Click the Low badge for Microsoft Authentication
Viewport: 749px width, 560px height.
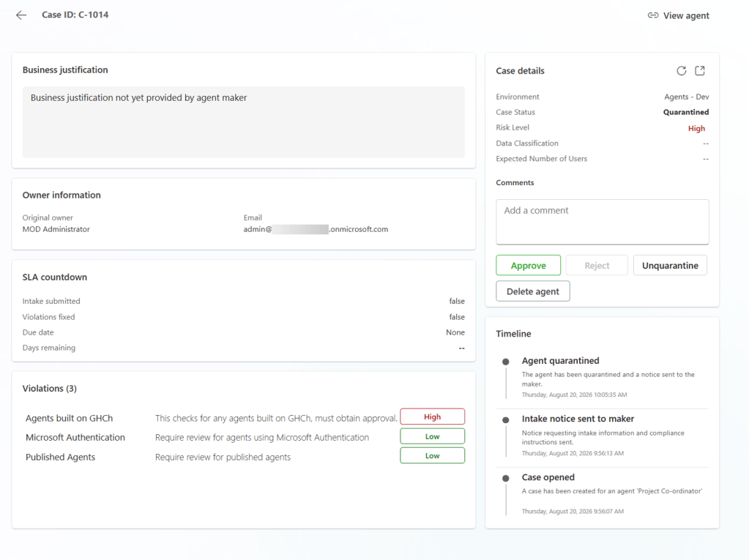pos(432,436)
